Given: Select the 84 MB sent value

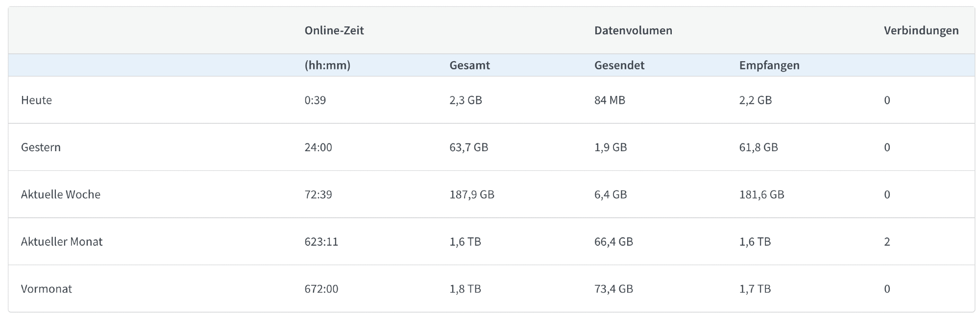Looking at the screenshot, I should (610, 100).
